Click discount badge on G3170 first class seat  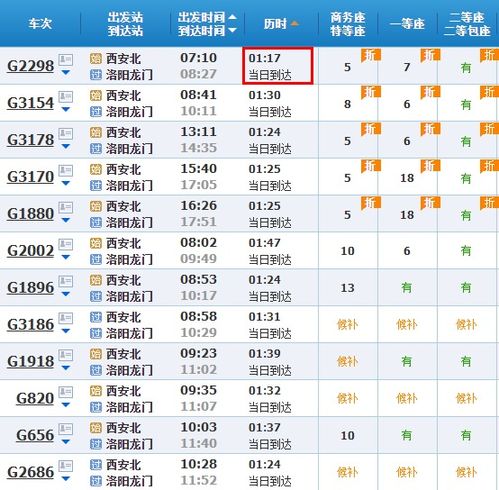430,166
